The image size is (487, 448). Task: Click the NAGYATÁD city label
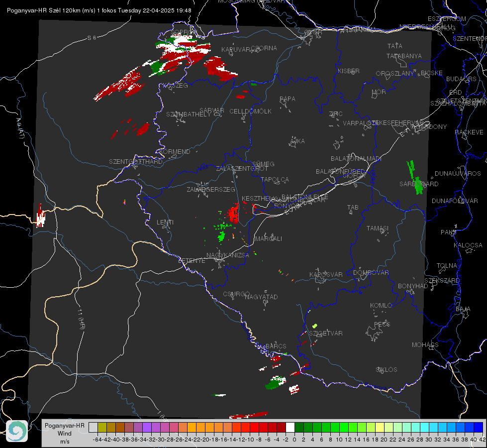pos(261,297)
